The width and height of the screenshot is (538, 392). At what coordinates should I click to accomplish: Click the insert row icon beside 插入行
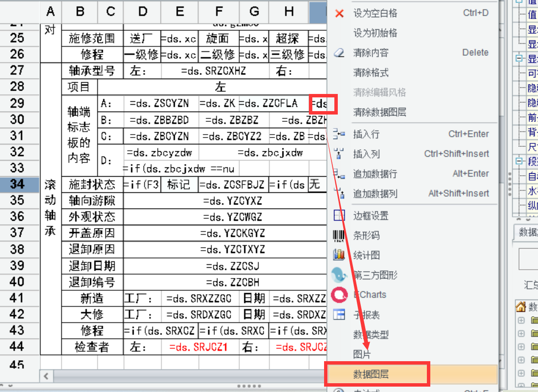[x=339, y=134]
